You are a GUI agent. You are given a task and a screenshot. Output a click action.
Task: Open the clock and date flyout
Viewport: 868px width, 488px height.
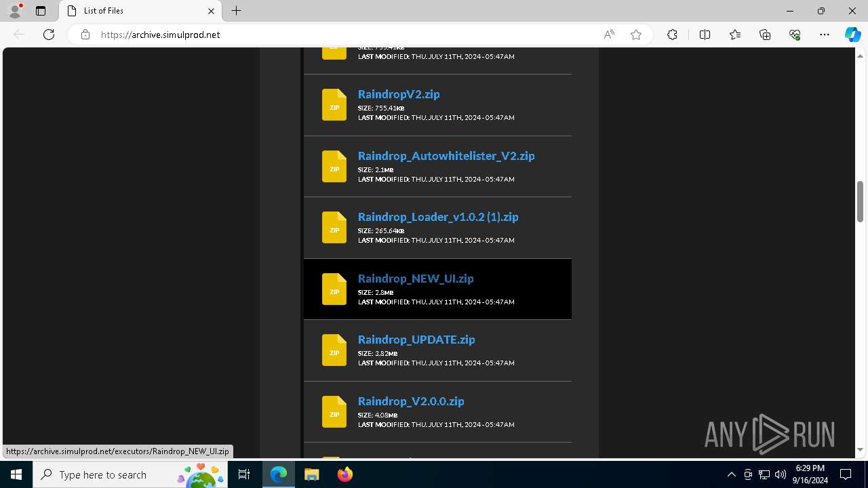(810, 474)
